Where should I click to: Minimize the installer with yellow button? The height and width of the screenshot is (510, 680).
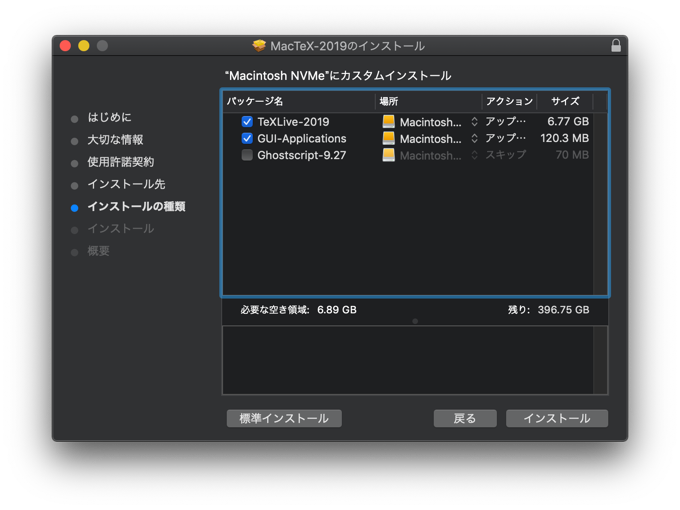84,46
